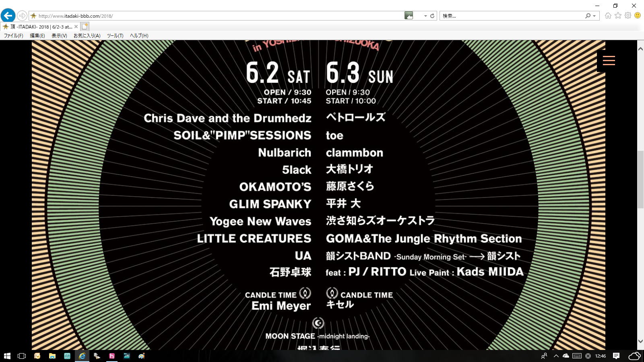Screen dimensions: 644x362
Task: Click the OKAMOTO'S artist name
Action: click(275, 187)
